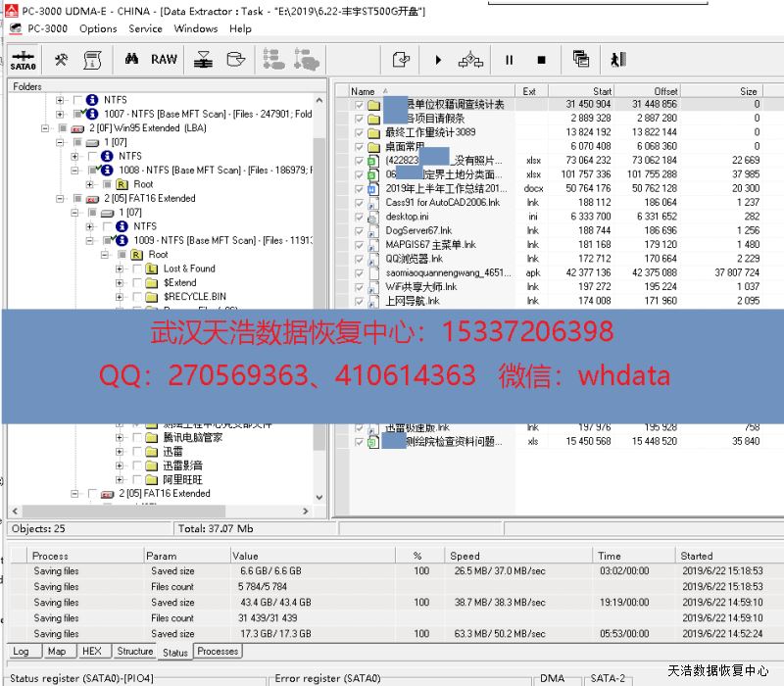Image resolution: width=784 pixels, height=686 pixels.
Task: Tick the Lost & Found folder checkbox
Action: (x=137, y=269)
